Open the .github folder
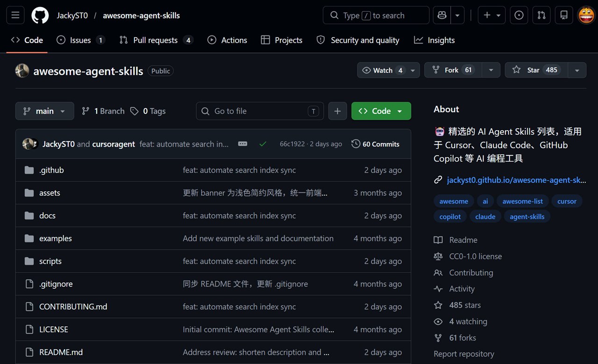This screenshot has width=598, height=364. point(51,170)
